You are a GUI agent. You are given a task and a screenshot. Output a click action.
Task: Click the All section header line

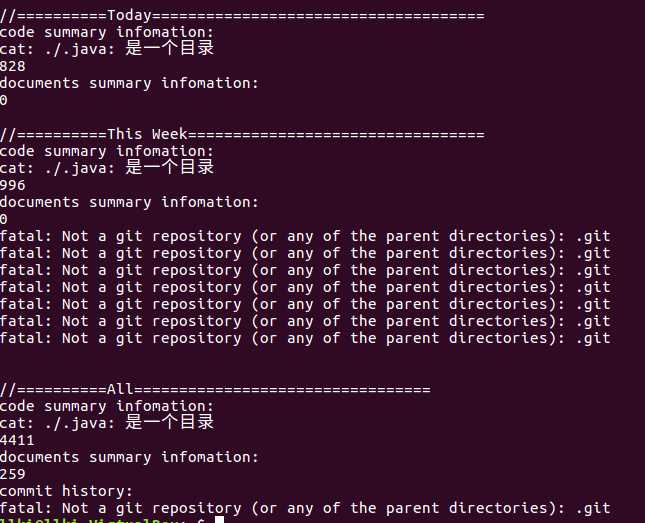pyautogui.click(x=215, y=389)
